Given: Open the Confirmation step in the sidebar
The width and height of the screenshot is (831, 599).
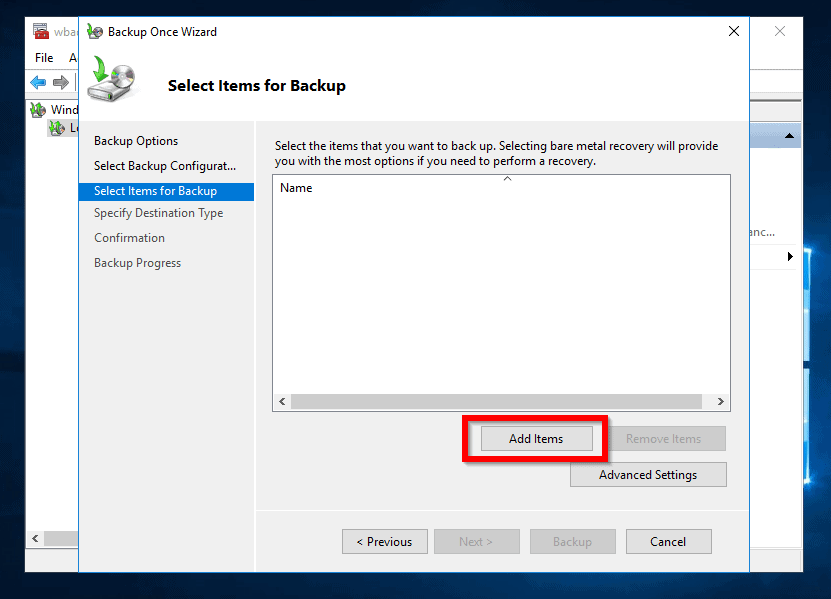Looking at the screenshot, I should coord(129,238).
